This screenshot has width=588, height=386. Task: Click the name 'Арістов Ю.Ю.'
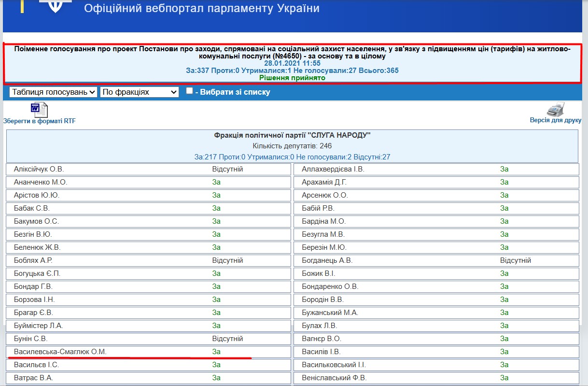pos(37,195)
